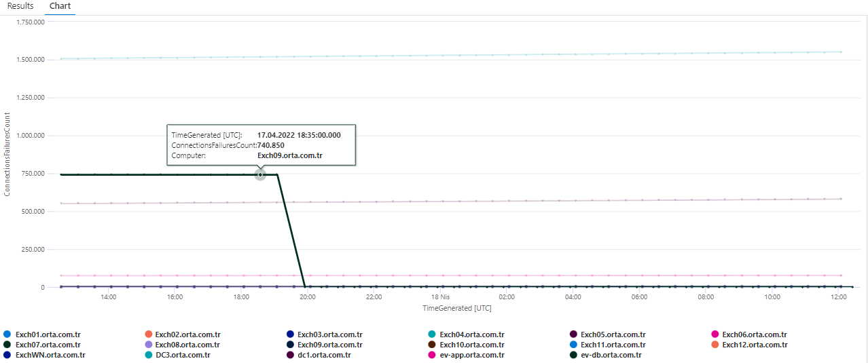Click ev-db.orta.com.tr legend entry
Screen dimensions: 868x363
(605, 355)
